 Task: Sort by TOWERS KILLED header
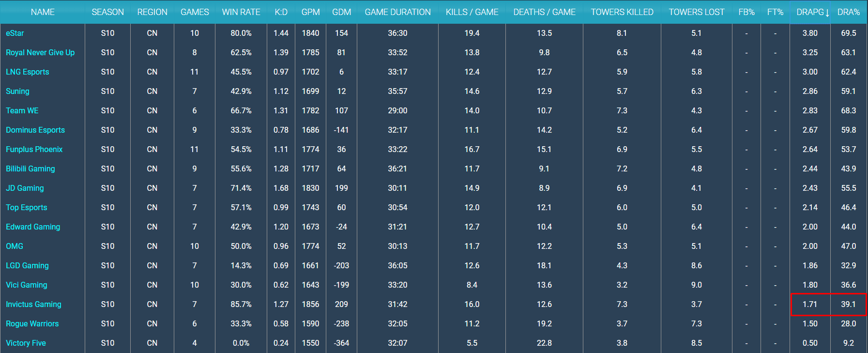(x=622, y=12)
